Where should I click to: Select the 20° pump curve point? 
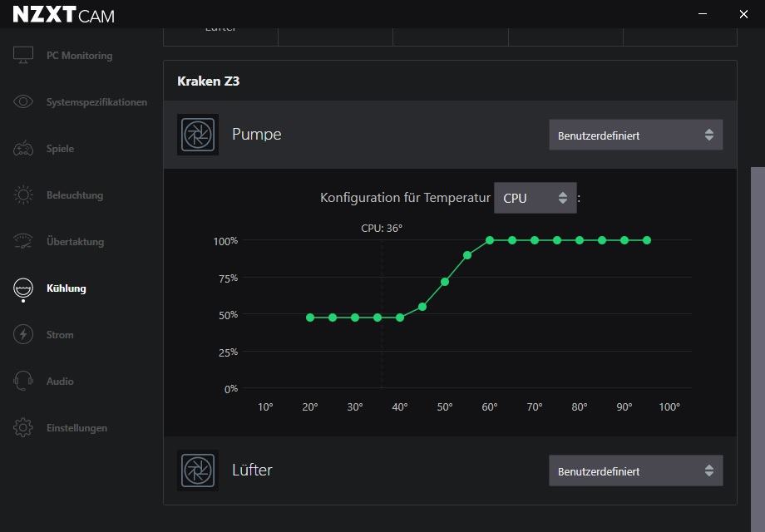coord(310,318)
